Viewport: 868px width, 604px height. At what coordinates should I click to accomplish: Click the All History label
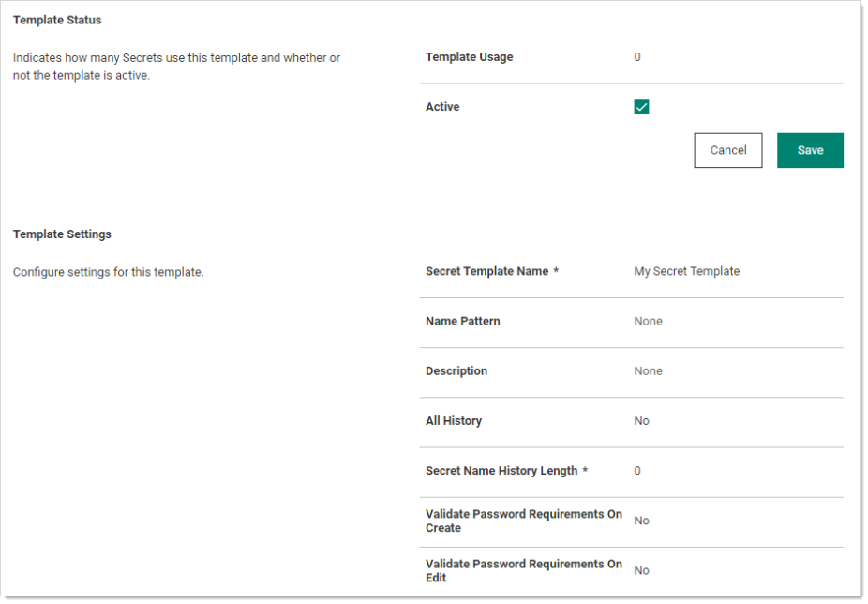point(454,421)
